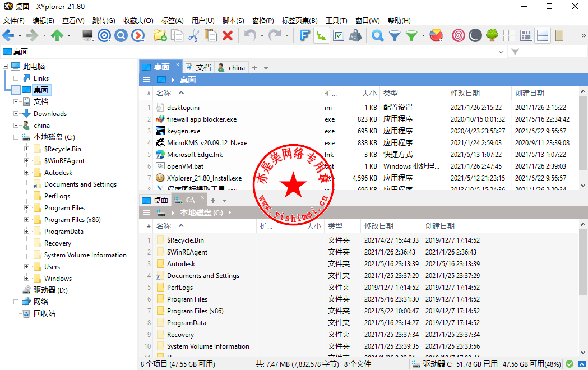Redo the last undone action
588x370 pixels.
point(275,36)
